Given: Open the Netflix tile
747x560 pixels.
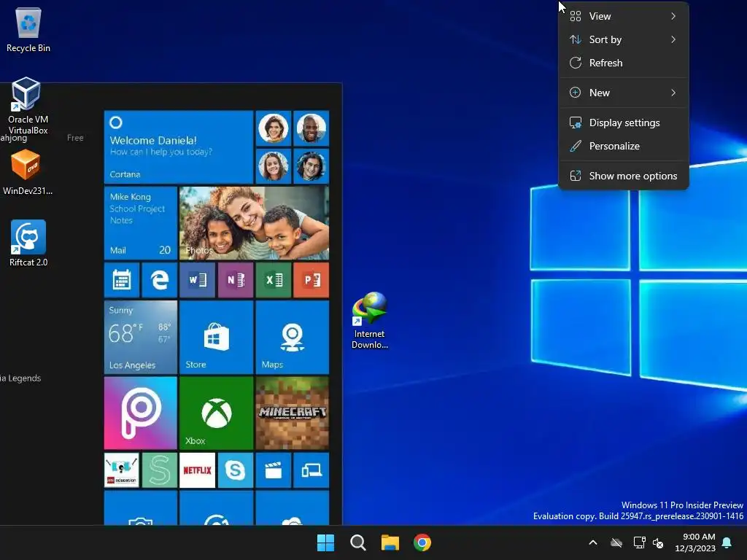Looking at the screenshot, I should 197,470.
